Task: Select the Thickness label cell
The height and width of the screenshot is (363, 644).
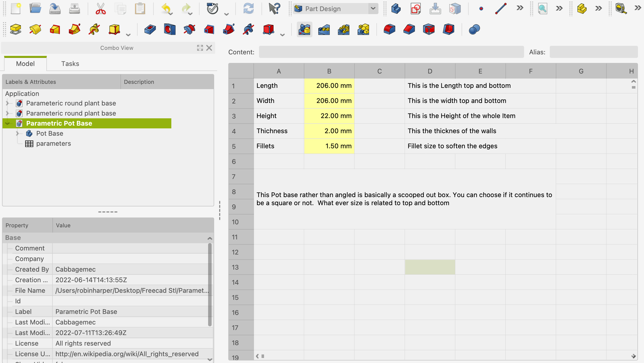Action: [279, 131]
